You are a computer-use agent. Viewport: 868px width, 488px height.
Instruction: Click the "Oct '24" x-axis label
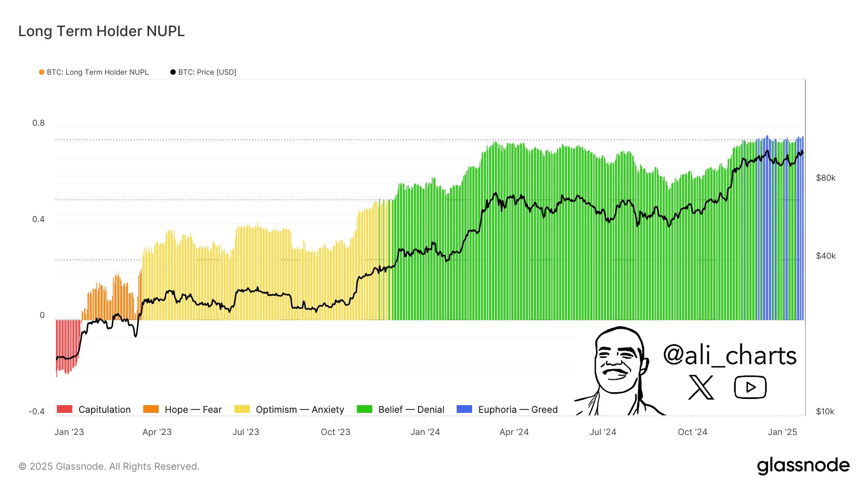pos(692,432)
